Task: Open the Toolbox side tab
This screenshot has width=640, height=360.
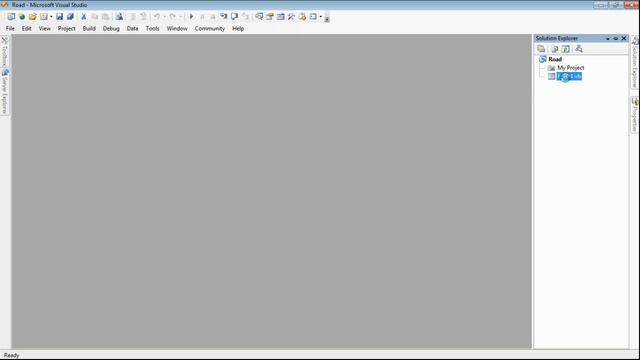Action: pos(4,51)
